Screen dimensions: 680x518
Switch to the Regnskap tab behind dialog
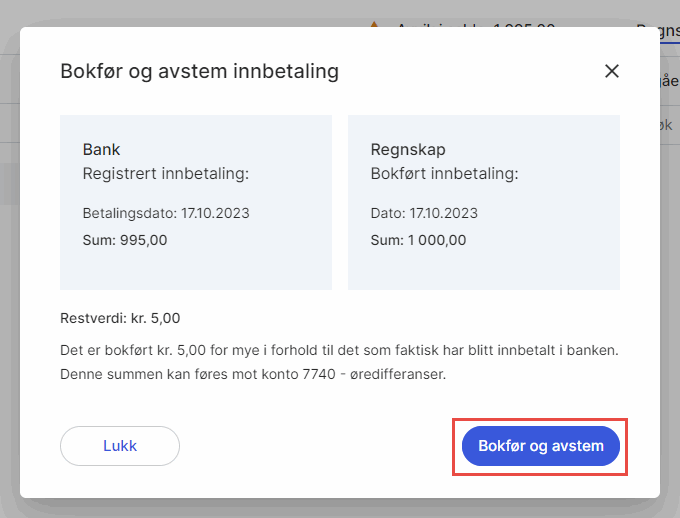(x=657, y=27)
